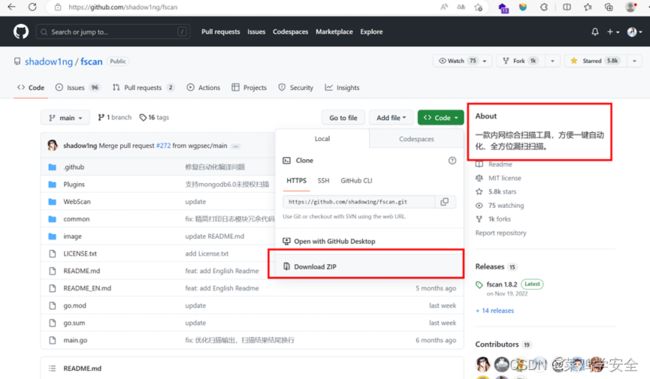Open the first contributor avatar
650x379 pixels.
click(x=483, y=364)
